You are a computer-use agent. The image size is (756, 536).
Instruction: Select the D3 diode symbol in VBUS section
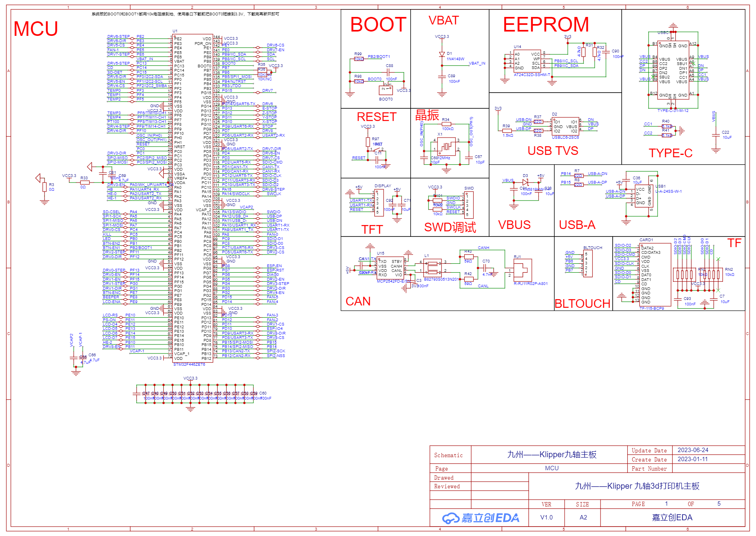[x=525, y=182]
